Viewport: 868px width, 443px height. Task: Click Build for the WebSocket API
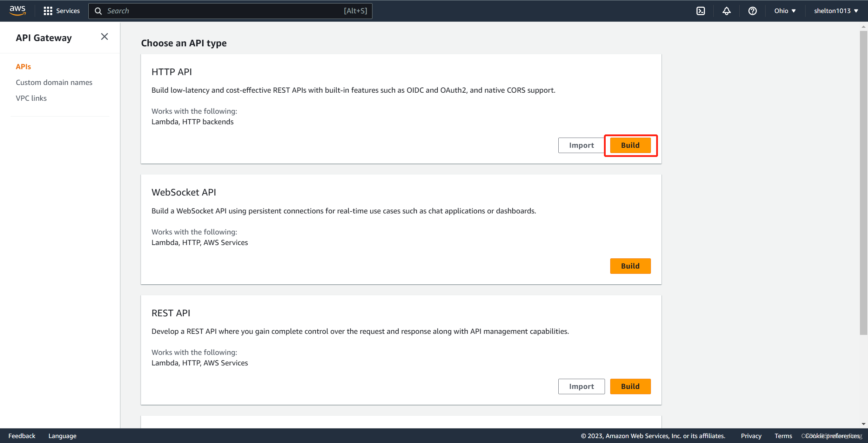630,266
